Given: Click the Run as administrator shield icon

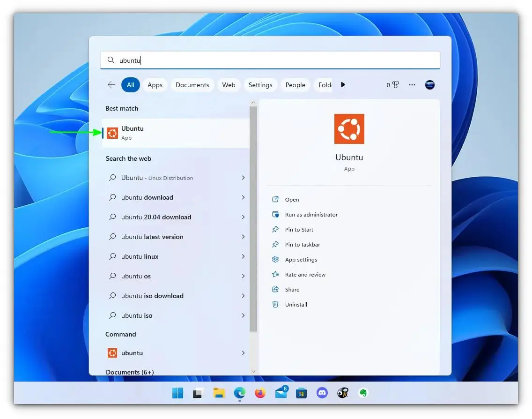Looking at the screenshot, I should pyautogui.click(x=275, y=214).
